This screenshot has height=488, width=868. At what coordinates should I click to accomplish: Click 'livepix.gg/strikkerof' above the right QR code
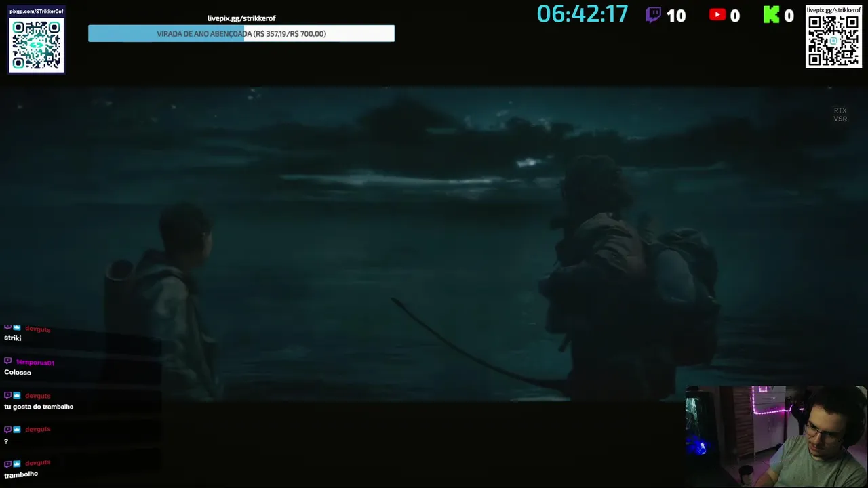833,10
